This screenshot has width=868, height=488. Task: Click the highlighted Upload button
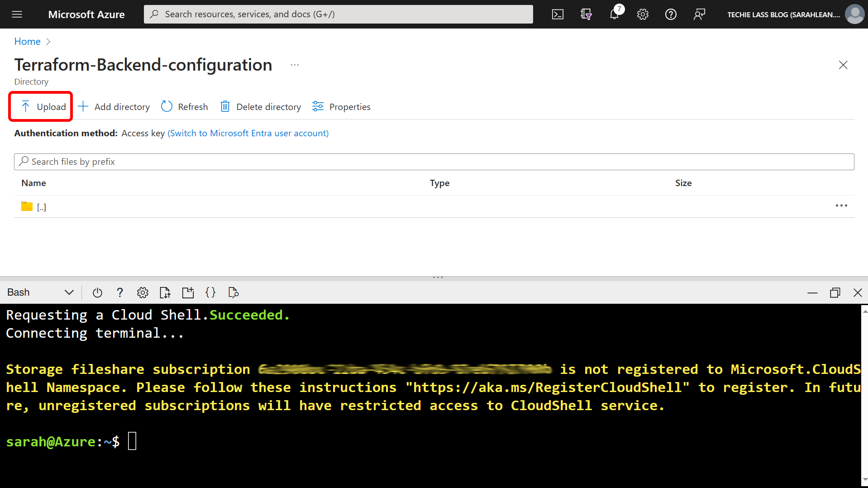43,106
